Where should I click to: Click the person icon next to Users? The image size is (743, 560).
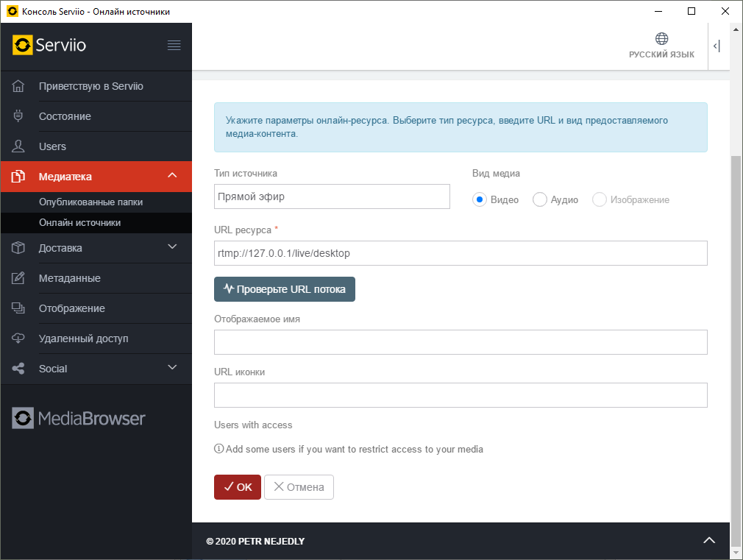point(19,146)
